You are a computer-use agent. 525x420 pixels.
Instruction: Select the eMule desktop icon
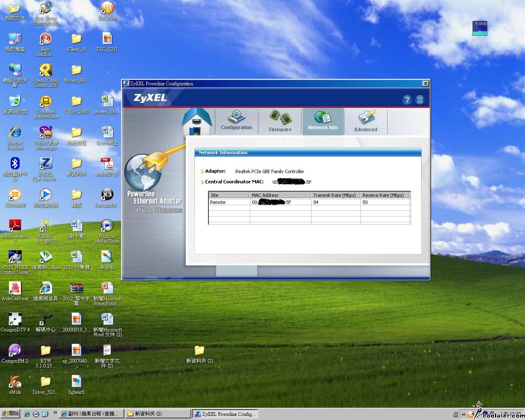click(x=15, y=385)
